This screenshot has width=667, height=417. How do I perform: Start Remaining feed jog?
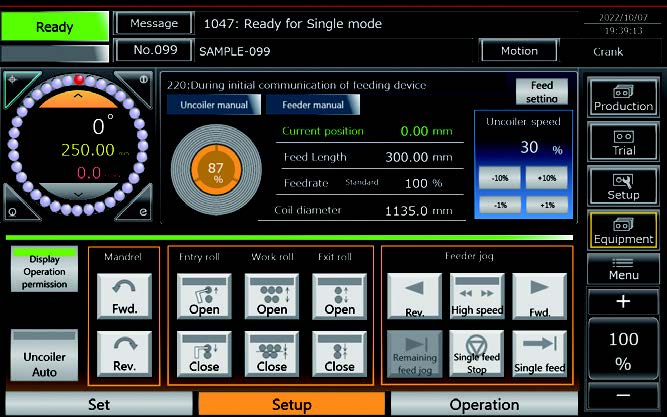pyautogui.click(x=414, y=354)
